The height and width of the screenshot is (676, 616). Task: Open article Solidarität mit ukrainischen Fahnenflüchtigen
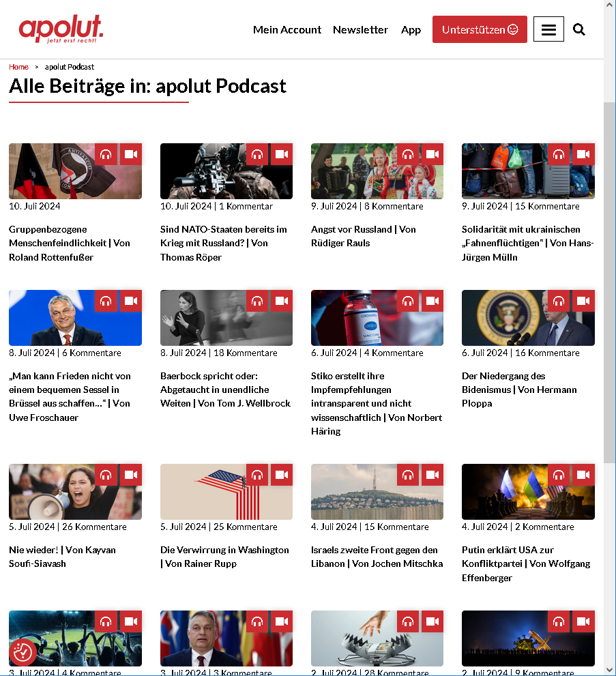pyautogui.click(x=527, y=243)
